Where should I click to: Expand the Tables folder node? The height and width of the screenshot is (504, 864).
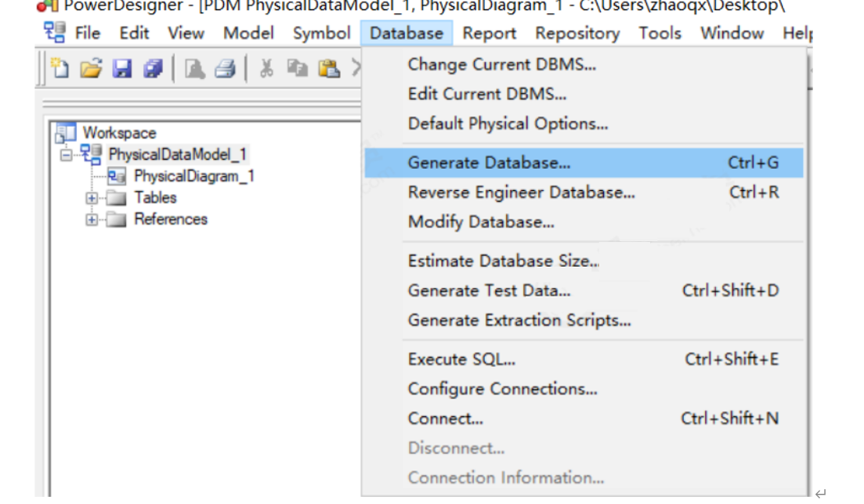pos(92,198)
